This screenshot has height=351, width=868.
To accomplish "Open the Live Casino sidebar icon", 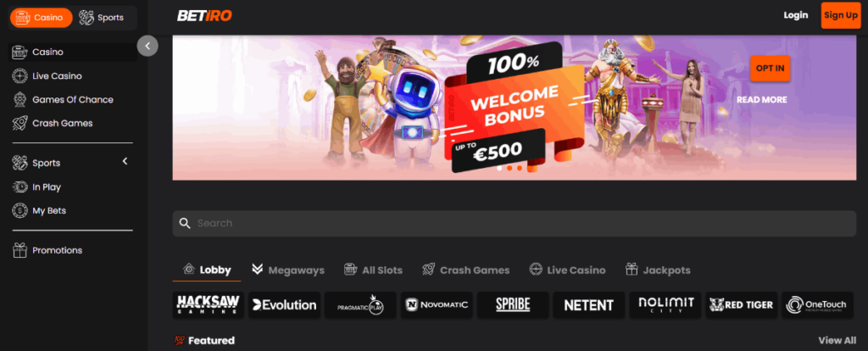I will click(x=20, y=75).
